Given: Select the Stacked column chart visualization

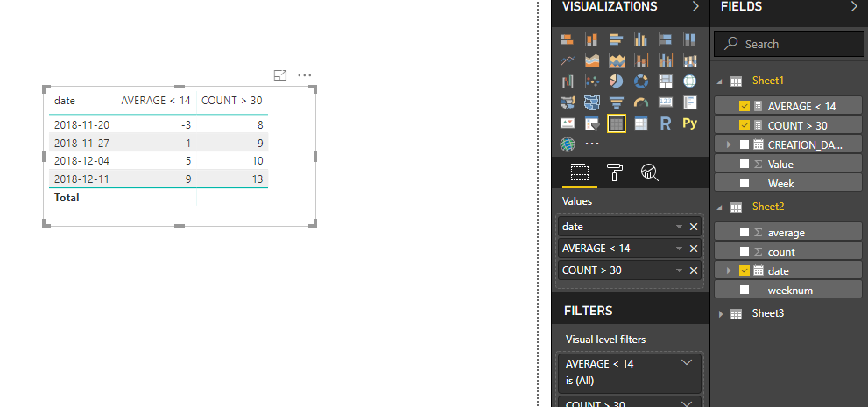Looking at the screenshot, I should click(592, 39).
